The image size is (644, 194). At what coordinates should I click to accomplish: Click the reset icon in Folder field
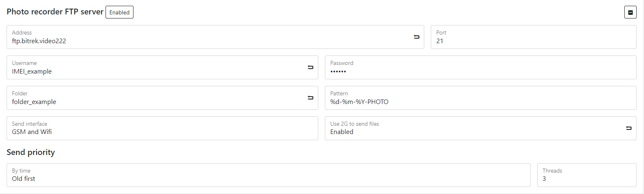(x=310, y=98)
